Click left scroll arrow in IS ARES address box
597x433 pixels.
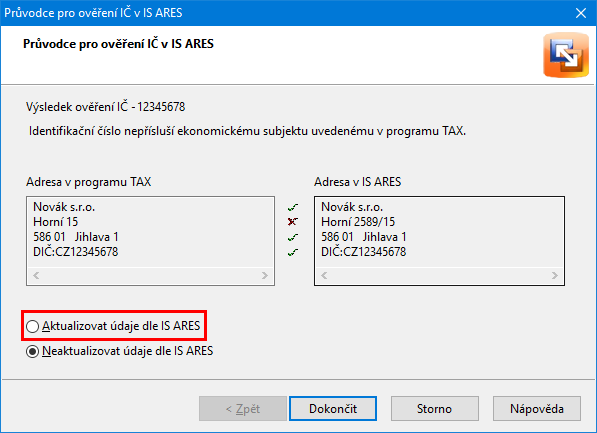point(324,275)
